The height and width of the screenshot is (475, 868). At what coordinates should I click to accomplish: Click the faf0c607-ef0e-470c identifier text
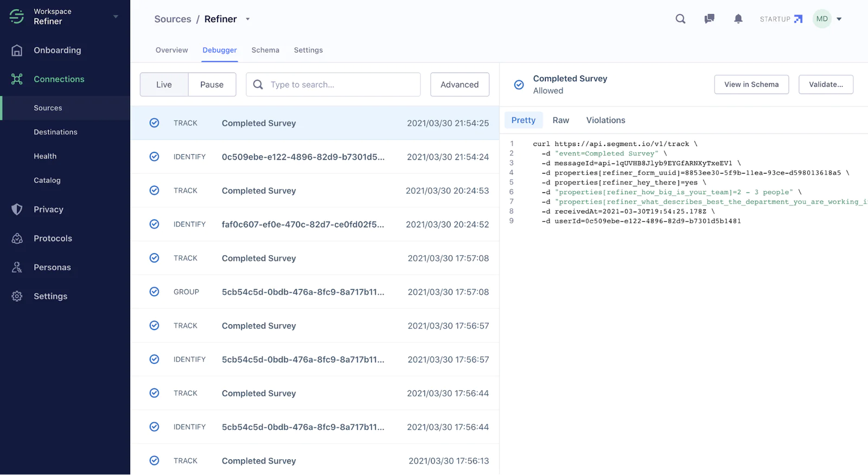click(303, 224)
